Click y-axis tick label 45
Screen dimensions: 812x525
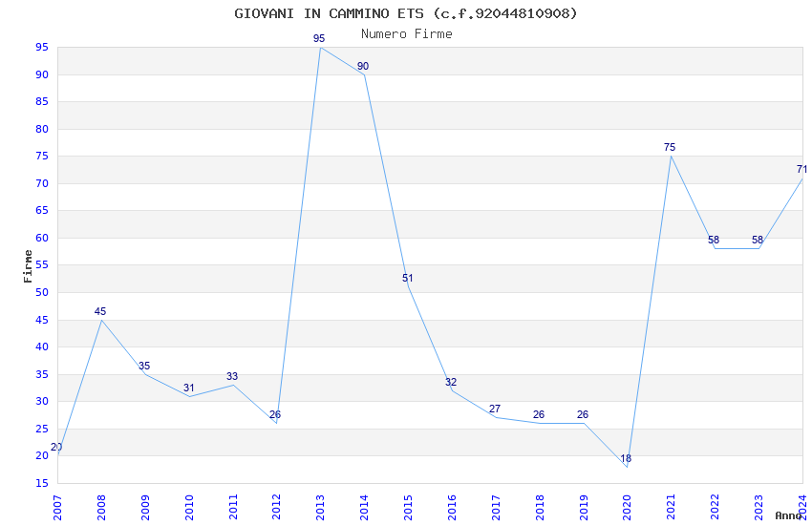(x=42, y=320)
